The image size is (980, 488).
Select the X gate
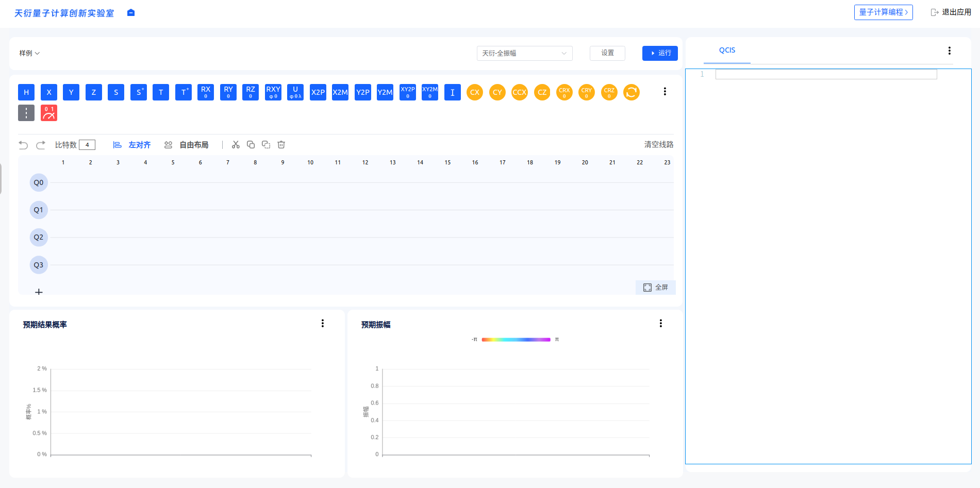tap(49, 92)
